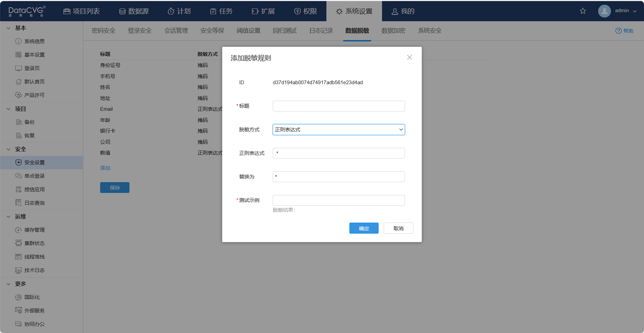Click the 默认首页 home icon
The height and width of the screenshot is (333, 644).
(18, 82)
